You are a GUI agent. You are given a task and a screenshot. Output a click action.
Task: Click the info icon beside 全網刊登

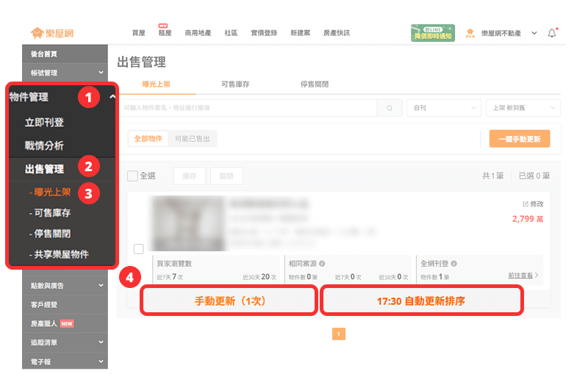tap(453, 264)
